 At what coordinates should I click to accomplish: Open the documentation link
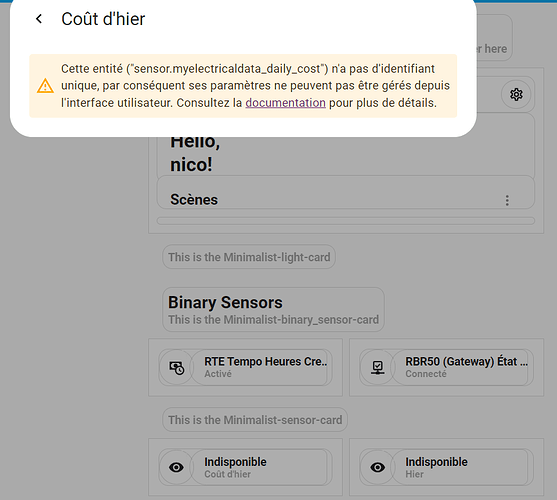[285, 103]
